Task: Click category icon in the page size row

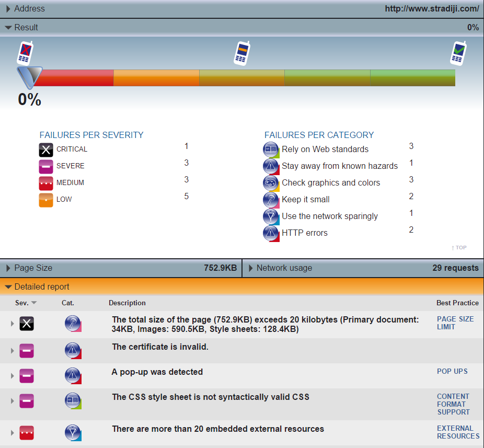Action: click(73, 324)
